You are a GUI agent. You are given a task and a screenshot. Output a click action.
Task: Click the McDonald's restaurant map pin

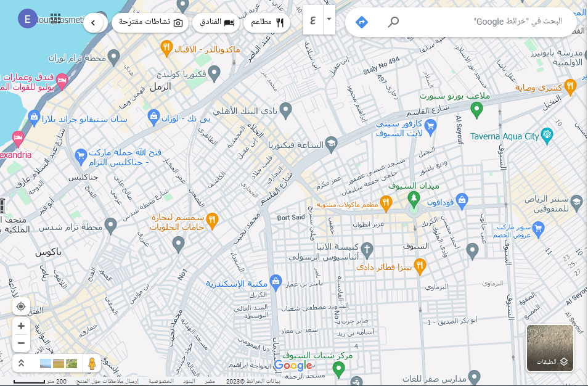(166, 47)
